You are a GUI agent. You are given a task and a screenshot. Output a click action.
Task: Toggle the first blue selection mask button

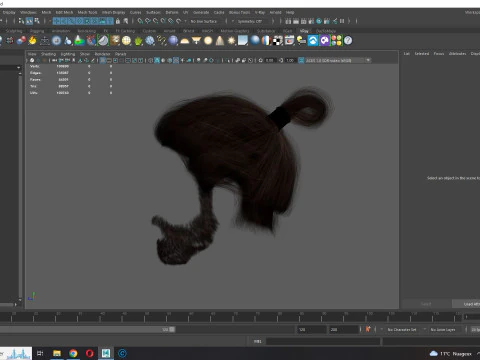click(x=56, y=21)
